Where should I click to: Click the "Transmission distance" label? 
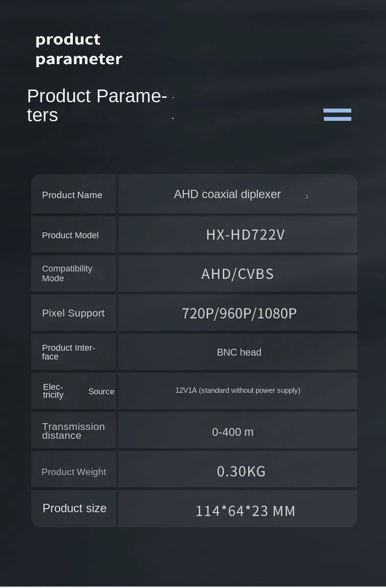click(73, 431)
